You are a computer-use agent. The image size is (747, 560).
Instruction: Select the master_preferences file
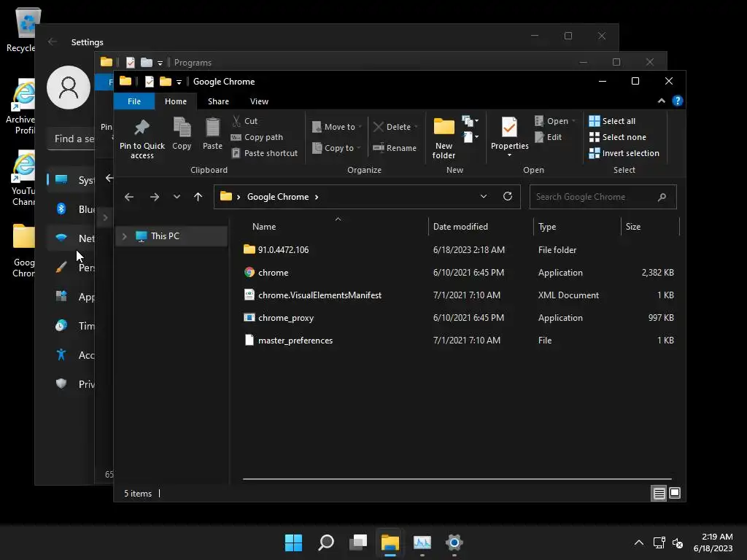pyautogui.click(x=295, y=341)
